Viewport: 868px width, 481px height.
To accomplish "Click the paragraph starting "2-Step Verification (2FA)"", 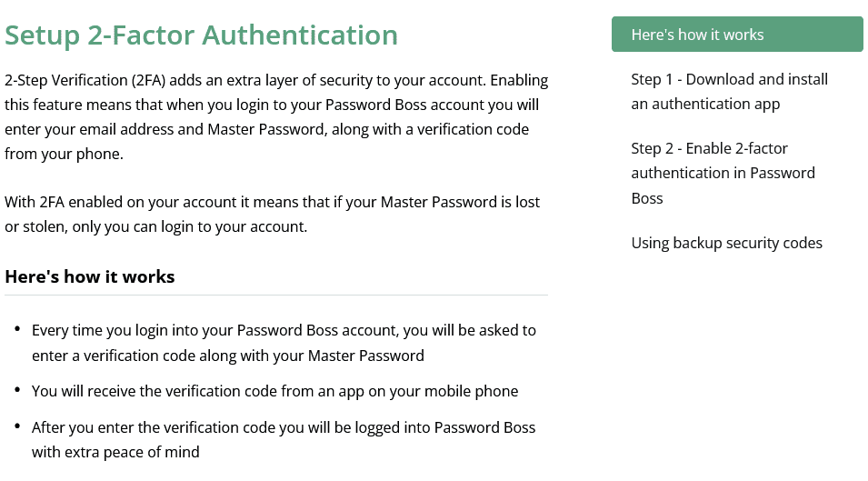I will tap(276, 116).
